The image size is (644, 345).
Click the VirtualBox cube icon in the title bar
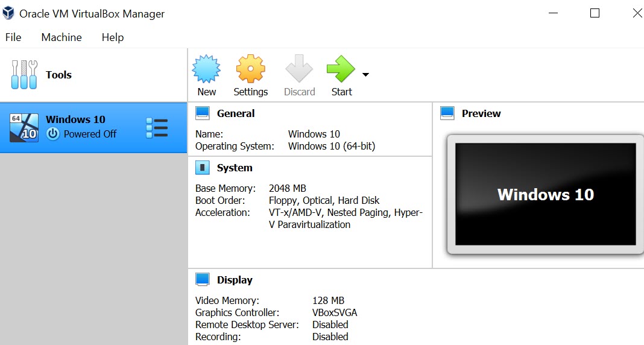click(x=8, y=13)
